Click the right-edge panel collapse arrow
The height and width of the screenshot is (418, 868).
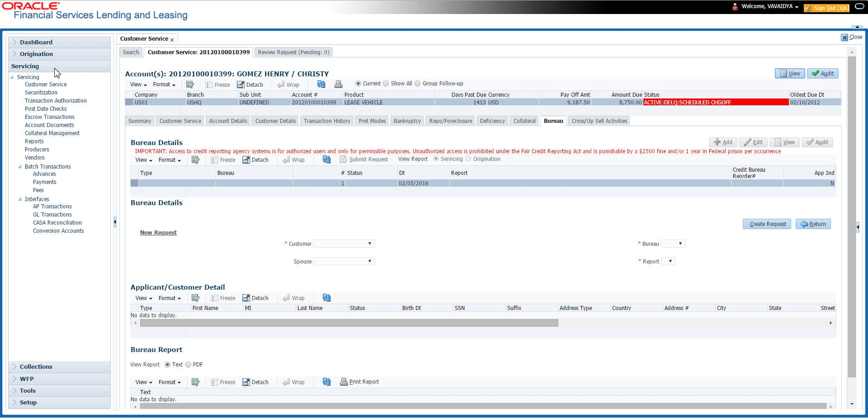(858, 227)
